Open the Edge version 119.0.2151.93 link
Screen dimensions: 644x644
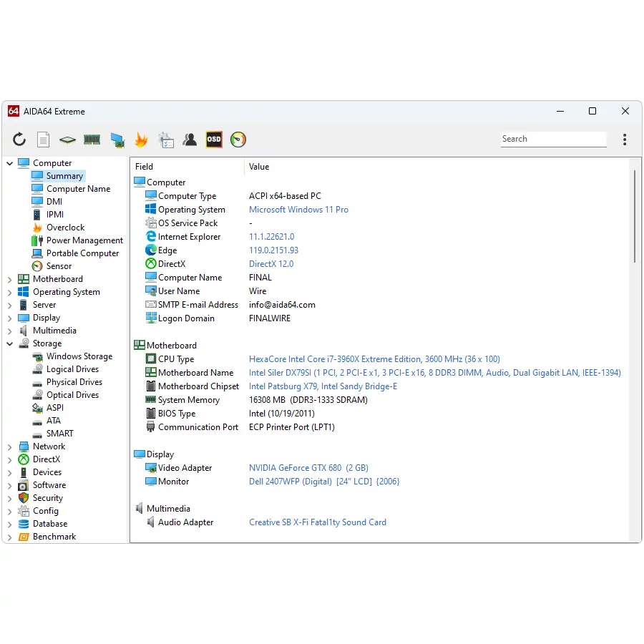pyautogui.click(x=273, y=250)
